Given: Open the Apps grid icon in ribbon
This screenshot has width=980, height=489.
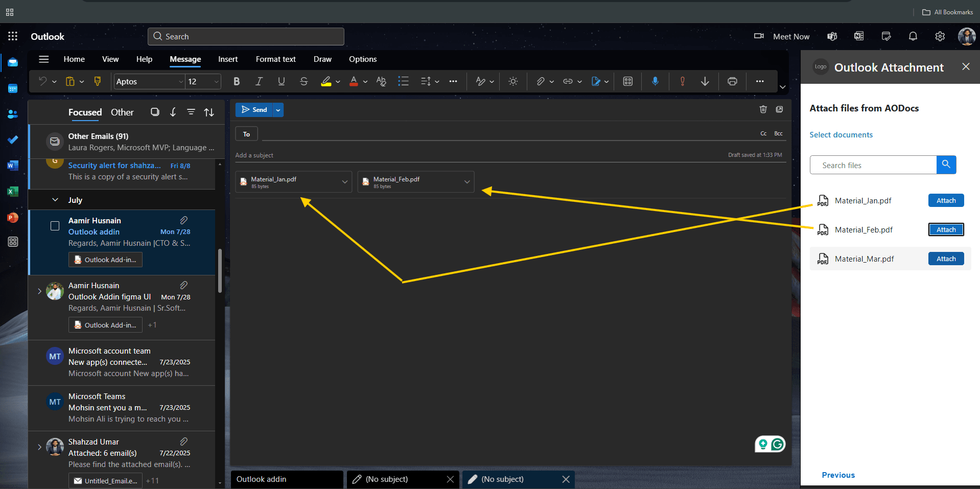Looking at the screenshot, I should 628,81.
